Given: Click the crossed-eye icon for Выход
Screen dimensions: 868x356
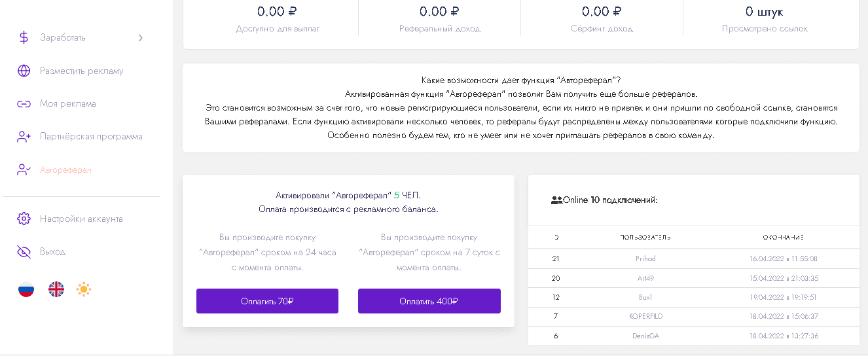Looking at the screenshot, I should point(24,252).
